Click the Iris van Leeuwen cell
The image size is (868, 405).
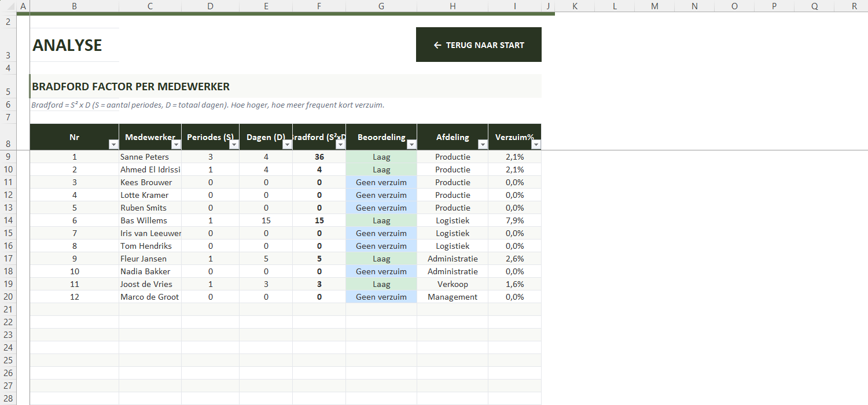click(150, 233)
